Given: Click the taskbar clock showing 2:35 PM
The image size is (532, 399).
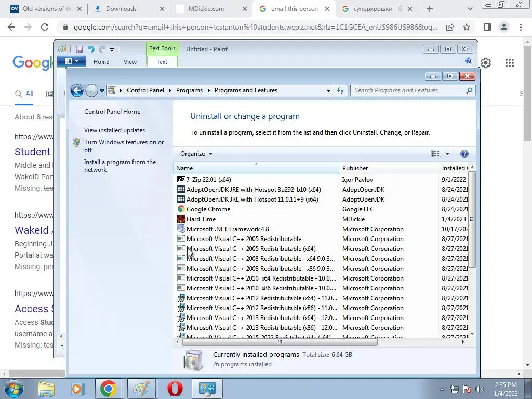Looking at the screenshot, I should pos(506,389).
